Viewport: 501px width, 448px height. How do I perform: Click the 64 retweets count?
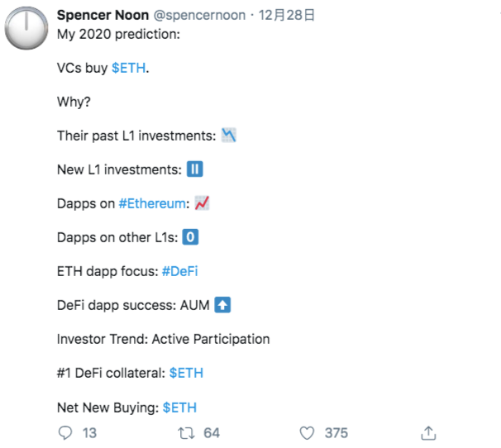coord(212,433)
